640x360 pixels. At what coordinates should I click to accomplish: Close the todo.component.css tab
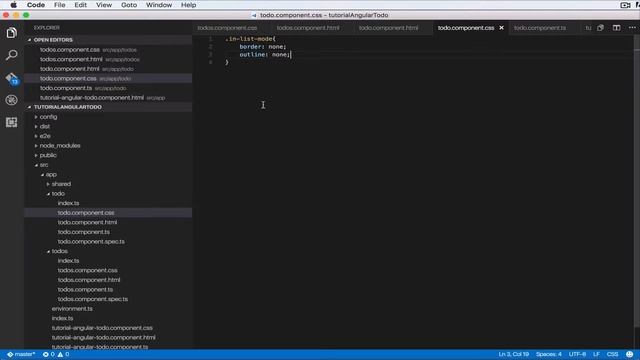click(501, 28)
